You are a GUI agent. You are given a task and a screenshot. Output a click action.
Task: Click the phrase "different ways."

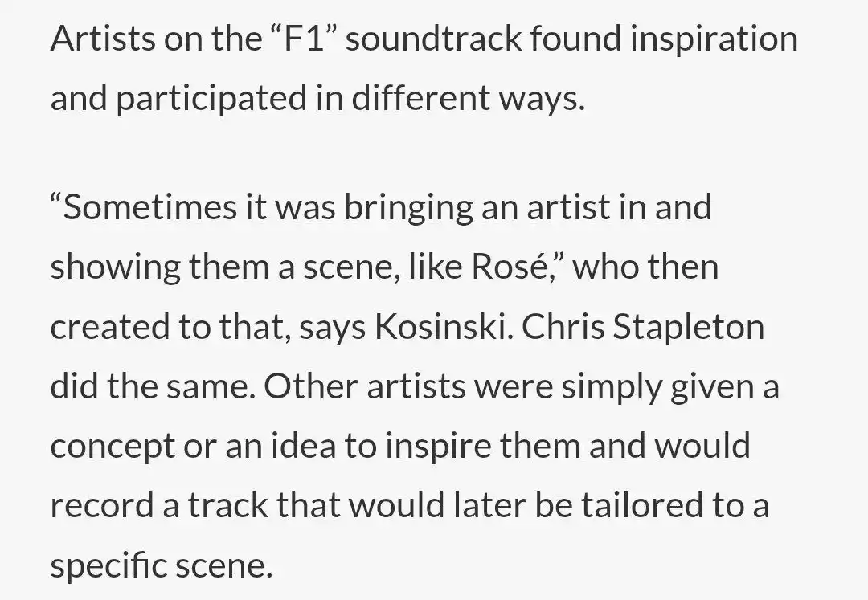click(x=469, y=99)
